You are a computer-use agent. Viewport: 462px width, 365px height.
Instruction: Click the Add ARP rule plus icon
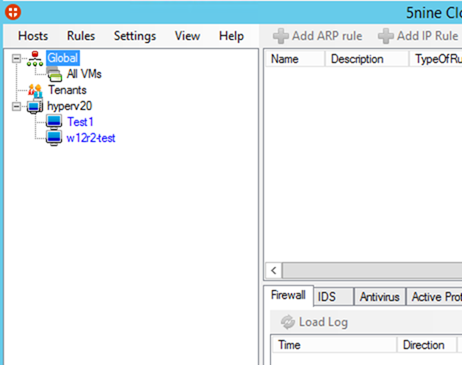coord(281,36)
